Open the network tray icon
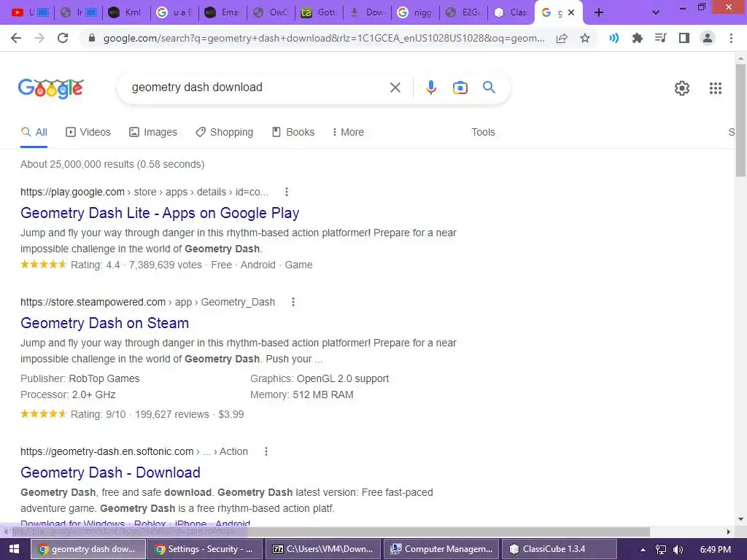The height and width of the screenshot is (560, 747). (x=660, y=550)
